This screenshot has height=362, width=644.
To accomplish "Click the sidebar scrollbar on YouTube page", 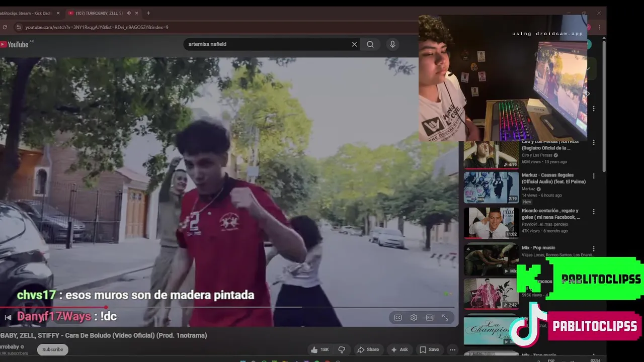I will 604,106.
